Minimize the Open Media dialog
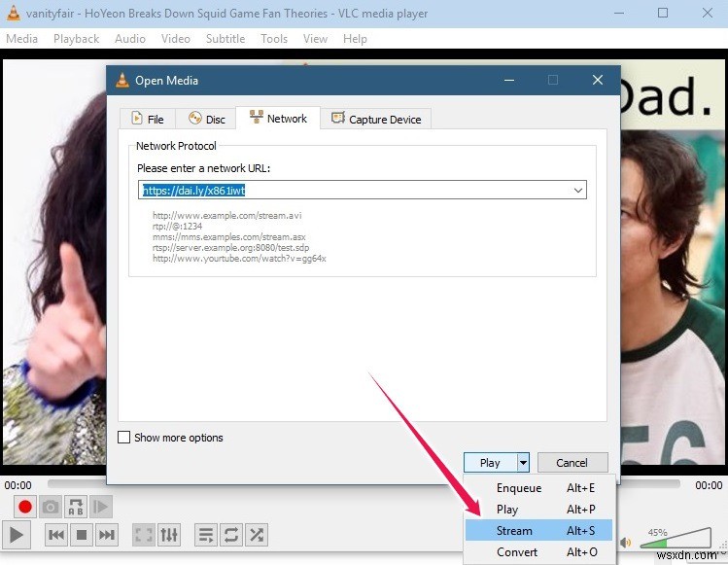 tap(509, 80)
